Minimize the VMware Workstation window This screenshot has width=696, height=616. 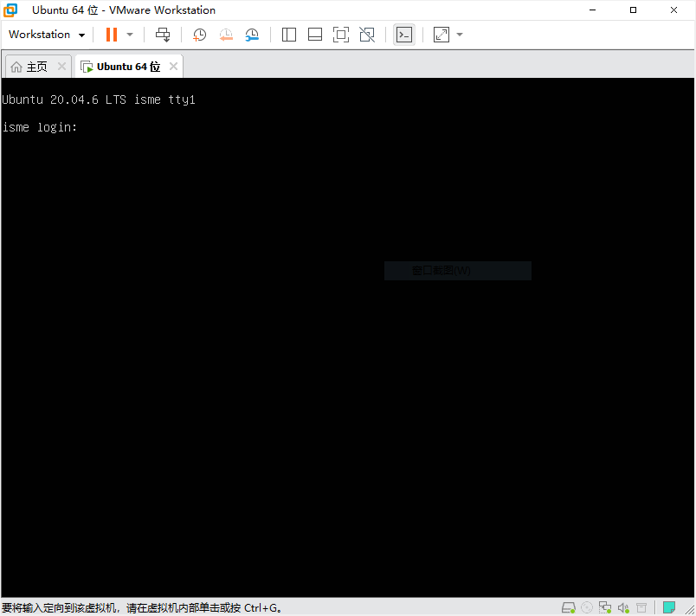[592, 10]
